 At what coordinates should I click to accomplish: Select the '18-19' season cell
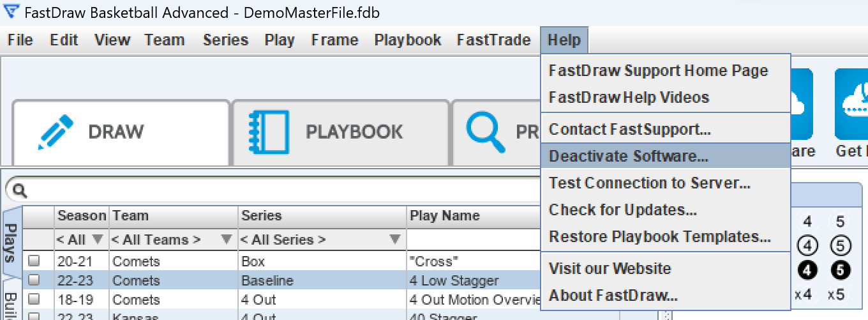pyautogui.click(x=82, y=300)
